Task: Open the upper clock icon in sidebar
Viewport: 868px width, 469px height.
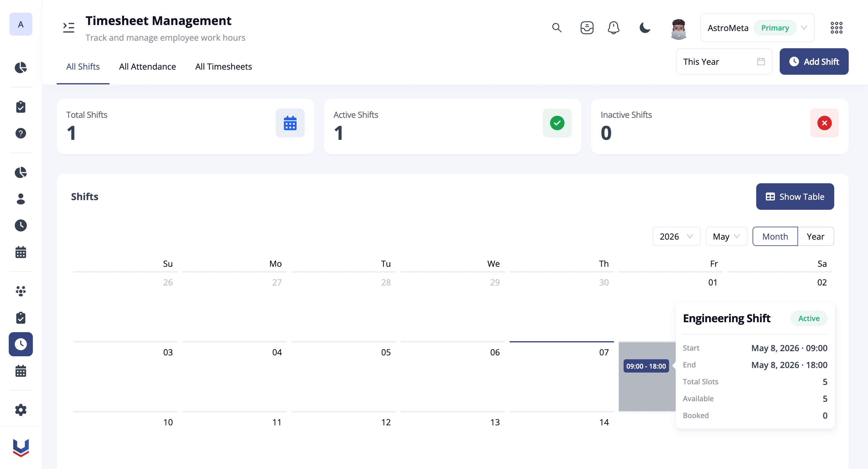Action: [x=20, y=225]
